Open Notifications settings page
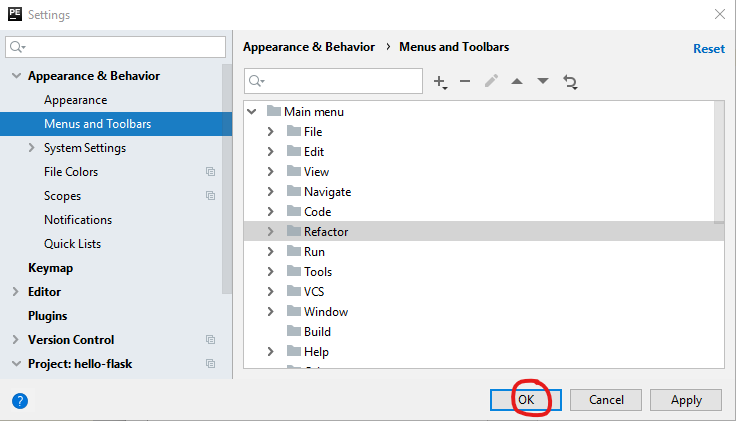This screenshot has height=421, width=736. click(78, 220)
